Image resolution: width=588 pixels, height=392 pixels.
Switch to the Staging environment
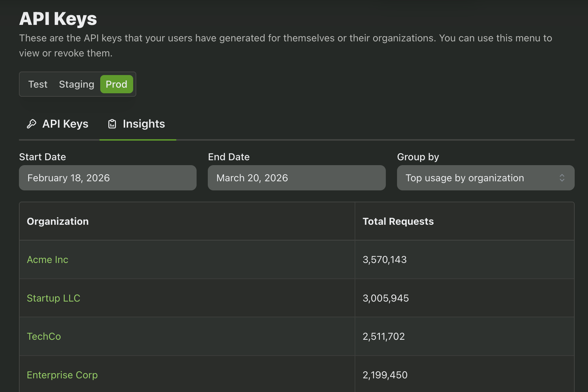pyautogui.click(x=76, y=84)
